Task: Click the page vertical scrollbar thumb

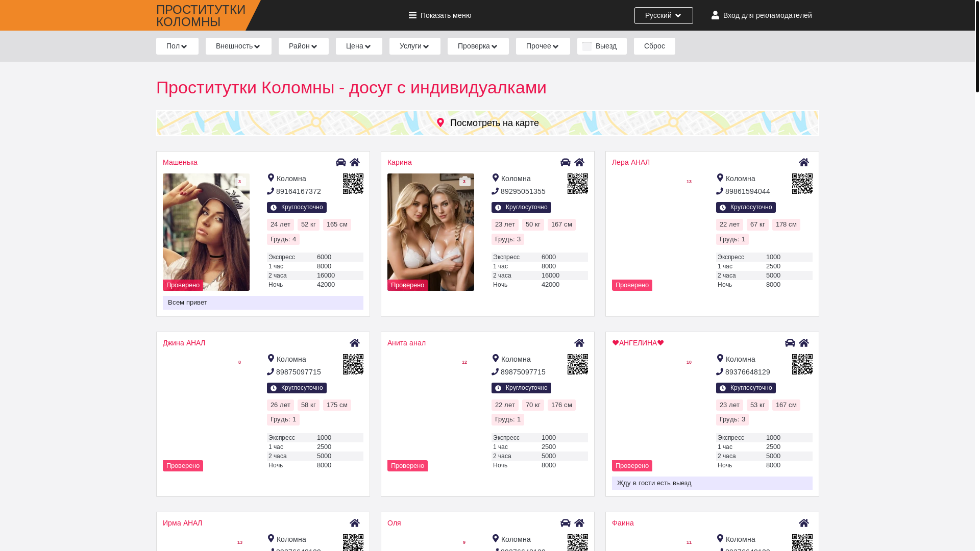Action: click(x=977, y=46)
